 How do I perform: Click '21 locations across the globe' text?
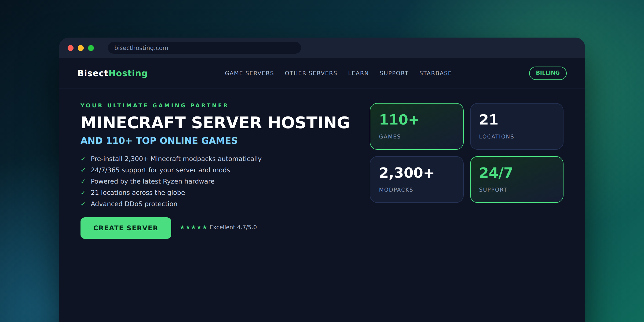[x=138, y=193]
